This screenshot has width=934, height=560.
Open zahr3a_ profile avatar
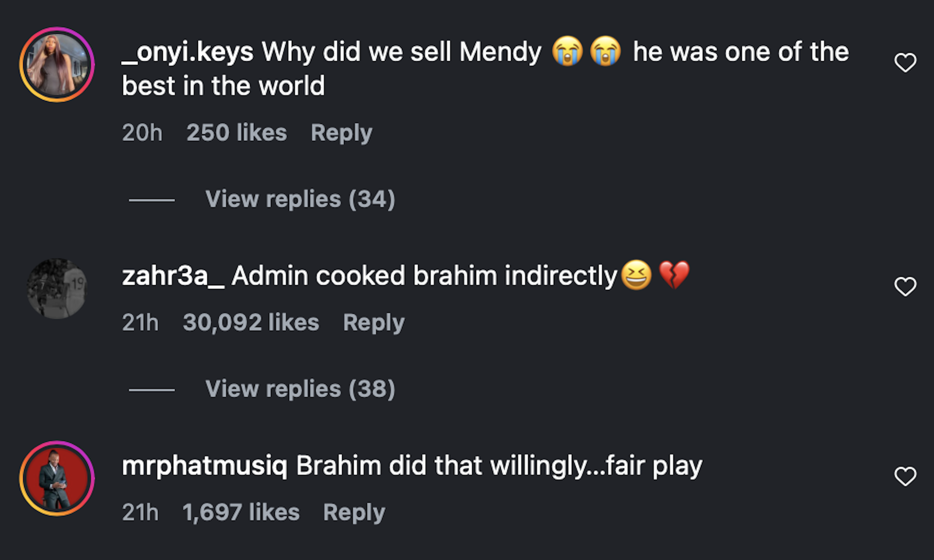tap(57, 289)
